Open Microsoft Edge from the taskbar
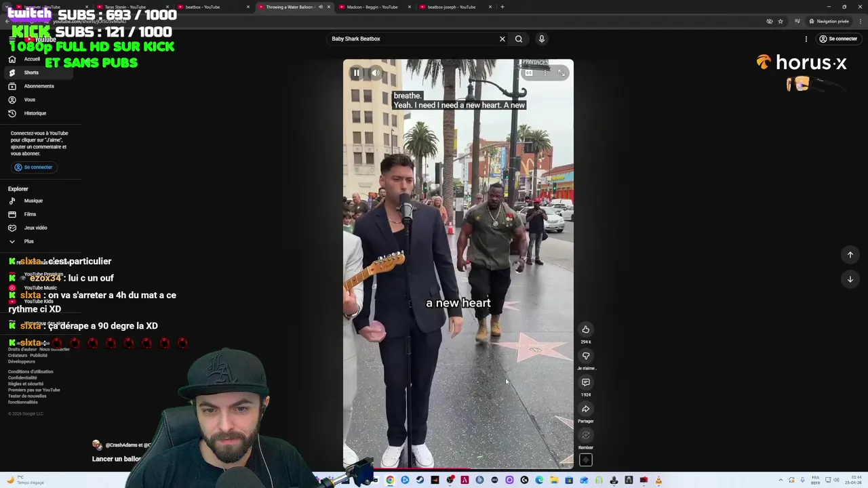This screenshot has width=868, height=488. click(x=539, y=481)
